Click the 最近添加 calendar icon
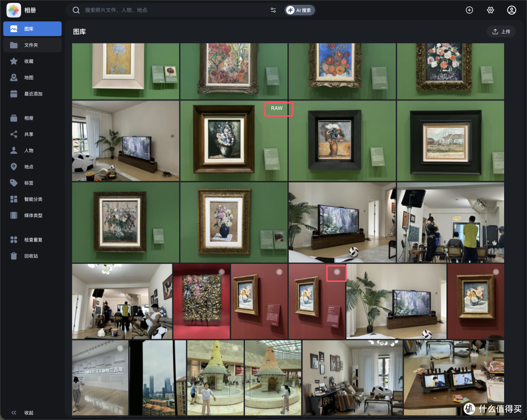Screen dimensions: 527x420 (x=14, y=94)
